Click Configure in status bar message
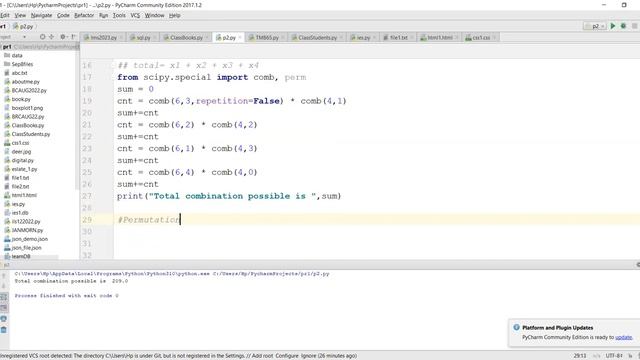 pos(287,356)
